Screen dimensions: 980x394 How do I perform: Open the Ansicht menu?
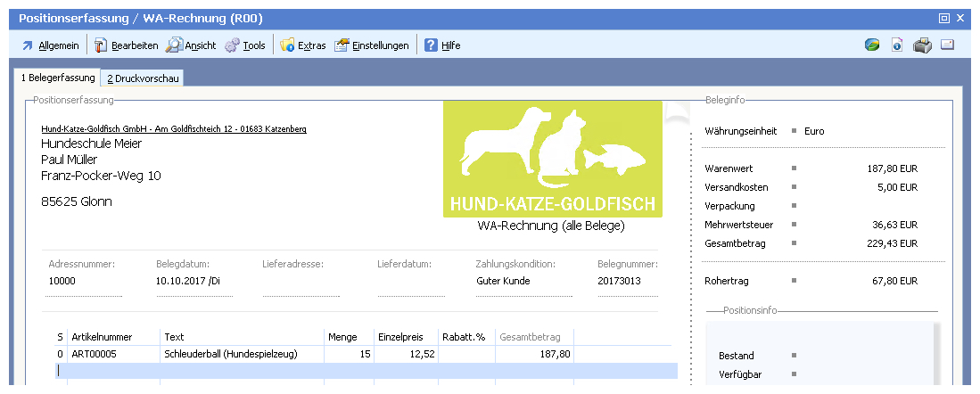[192, 45]
